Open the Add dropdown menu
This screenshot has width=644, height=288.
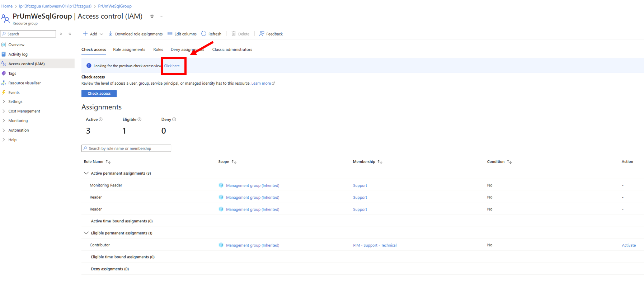93,34
